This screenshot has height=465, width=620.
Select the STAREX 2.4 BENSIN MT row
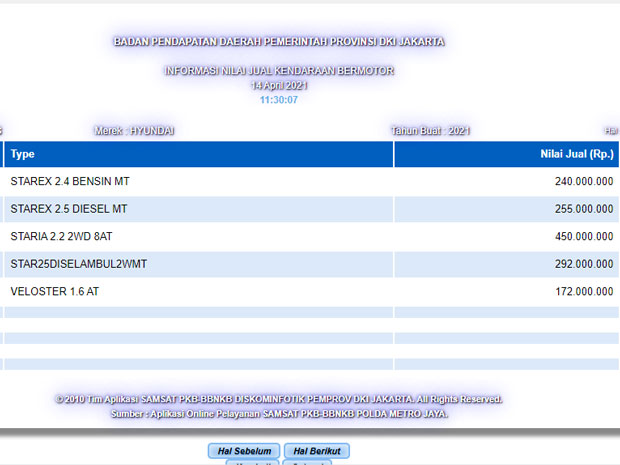tap(70, 182)
